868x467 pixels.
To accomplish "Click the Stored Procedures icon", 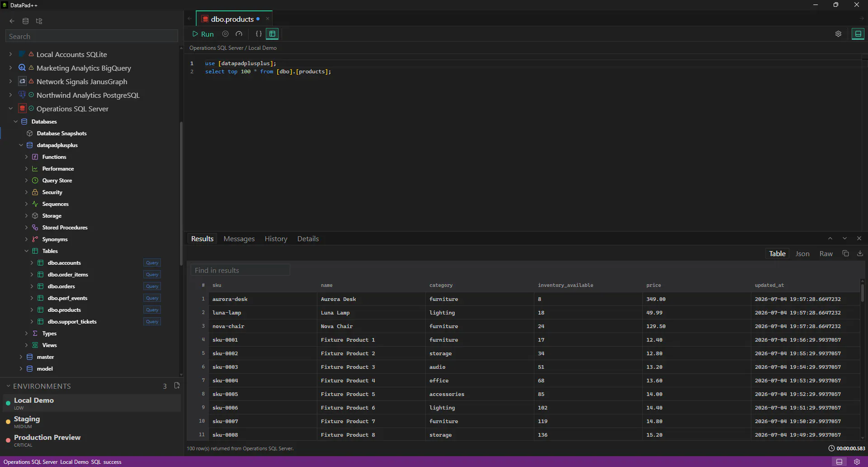I will coord(35,228).
